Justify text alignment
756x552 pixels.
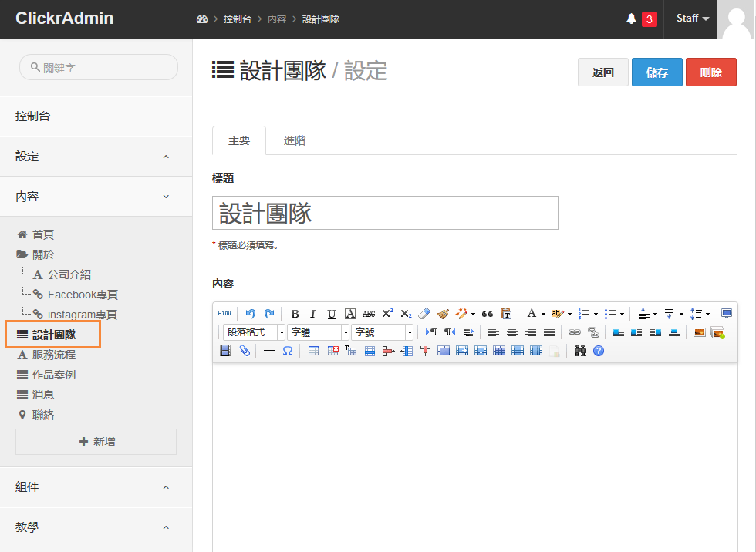point(549,332)
